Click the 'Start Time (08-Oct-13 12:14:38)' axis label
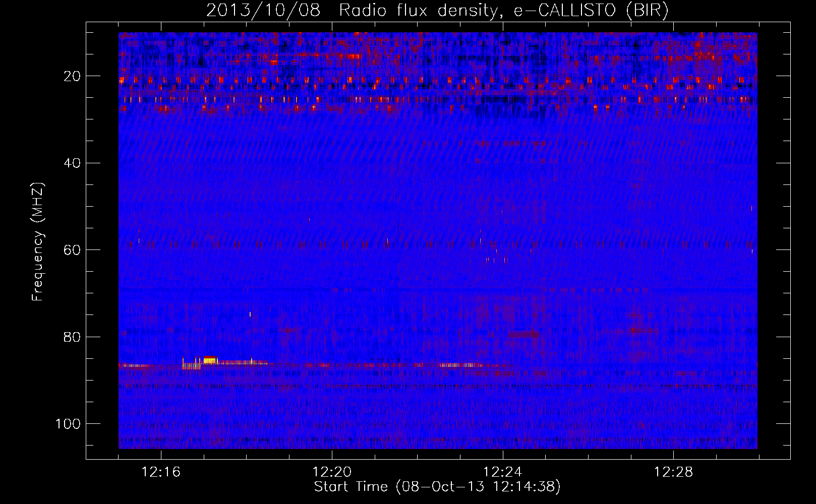The image size is (816, 504). (437, 487)
